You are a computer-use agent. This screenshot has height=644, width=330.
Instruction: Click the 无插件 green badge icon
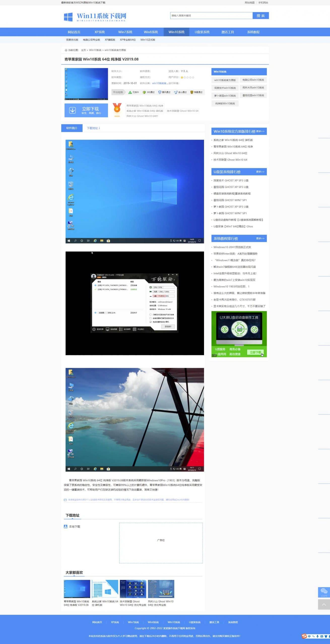click(x=130, y=92)
